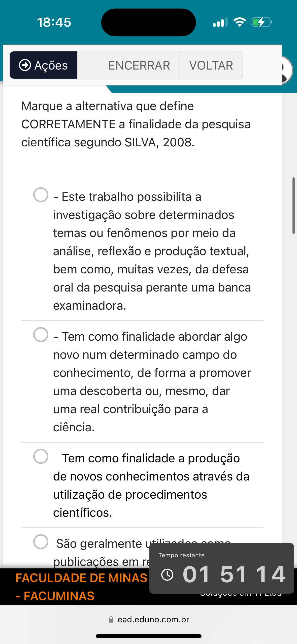
Task: Tap the Wi-Fi status icon
Action: (240, 22)
